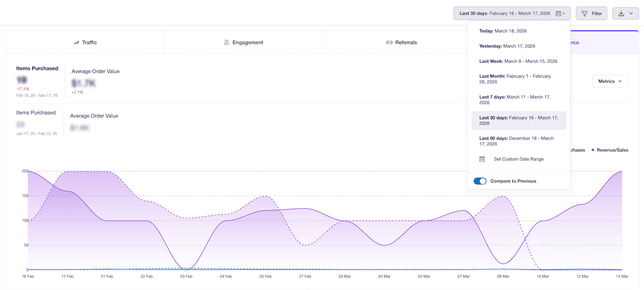Image resolution: width=644 pixels, height=290 pixels.
Task: Click the download icon button
Action: [x=621, y=13]
